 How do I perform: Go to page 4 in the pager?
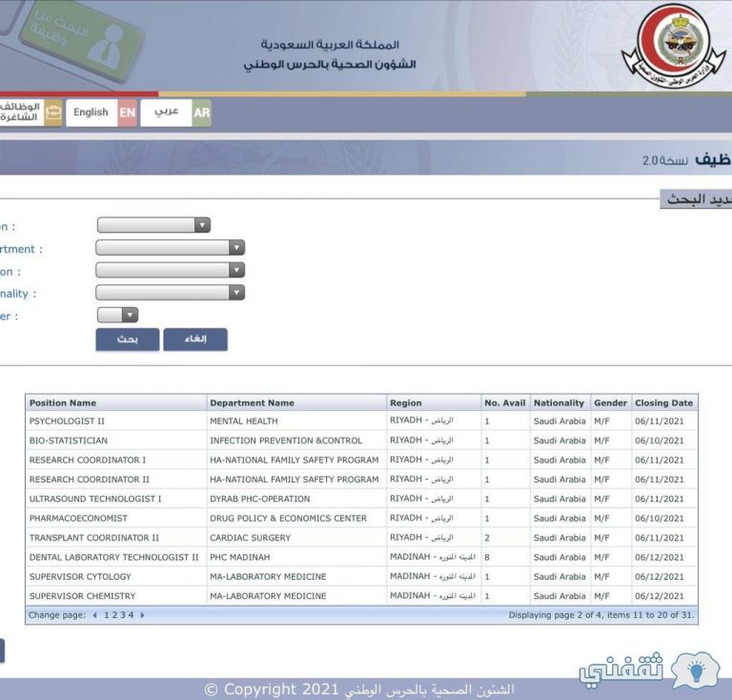tap(132, 615)
